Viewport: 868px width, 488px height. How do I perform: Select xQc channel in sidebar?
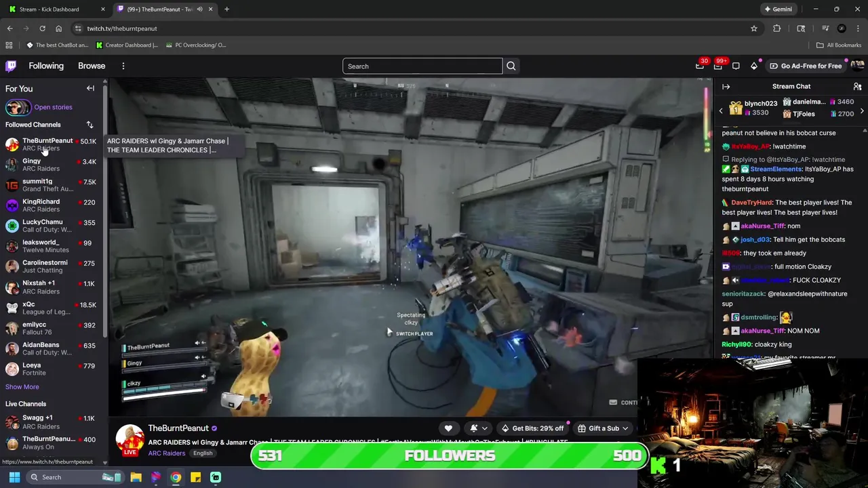[53, 308]
